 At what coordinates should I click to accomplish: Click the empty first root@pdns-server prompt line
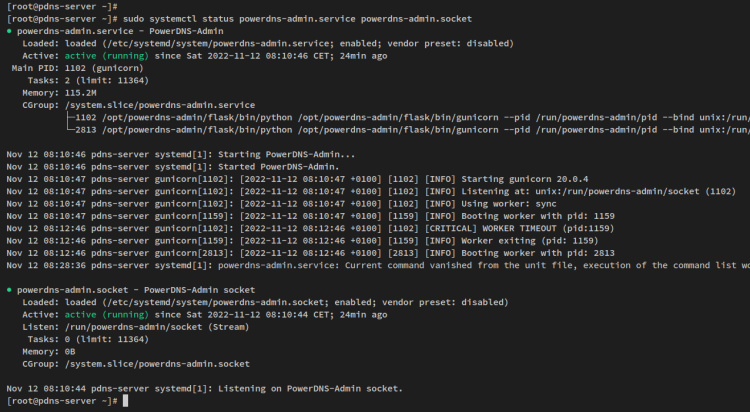pyautogui.click(x=60, y=7)
